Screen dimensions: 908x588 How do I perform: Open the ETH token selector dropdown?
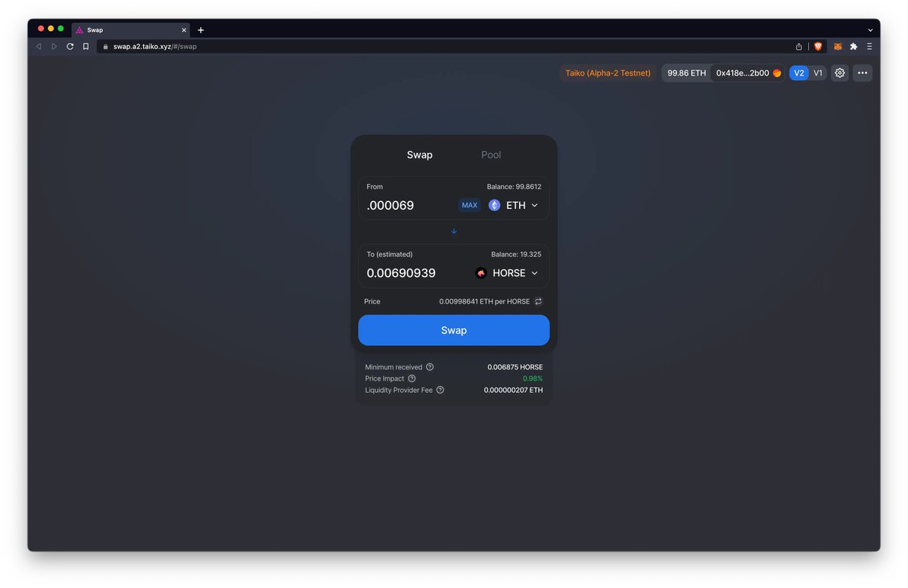[515, 205]
